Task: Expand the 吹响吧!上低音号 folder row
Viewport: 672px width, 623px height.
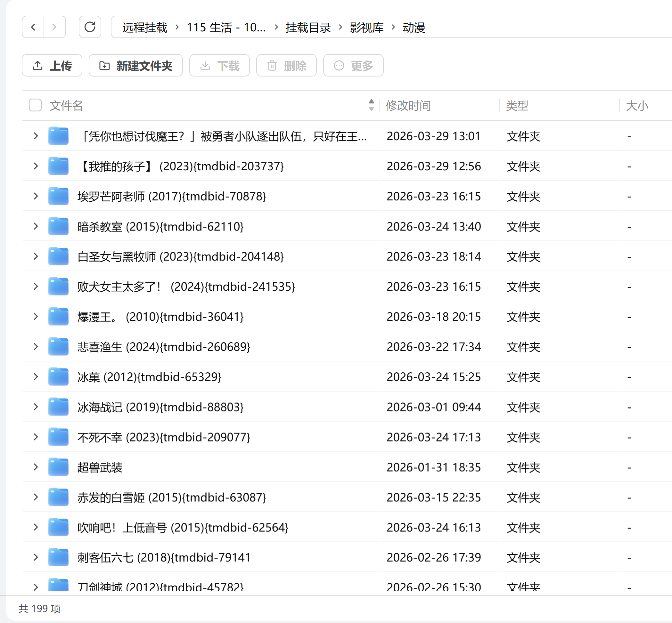Action: (x=36, y=527)
